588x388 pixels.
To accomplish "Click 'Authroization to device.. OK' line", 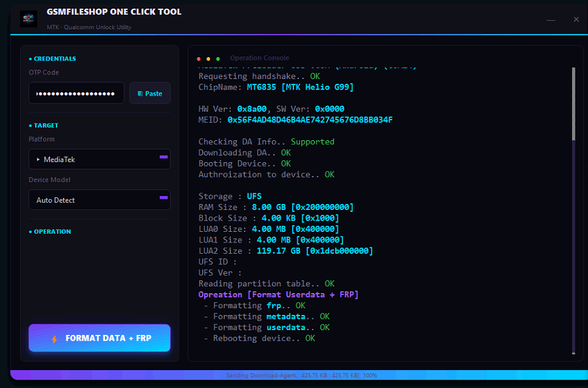I will (x=266, y=175).
